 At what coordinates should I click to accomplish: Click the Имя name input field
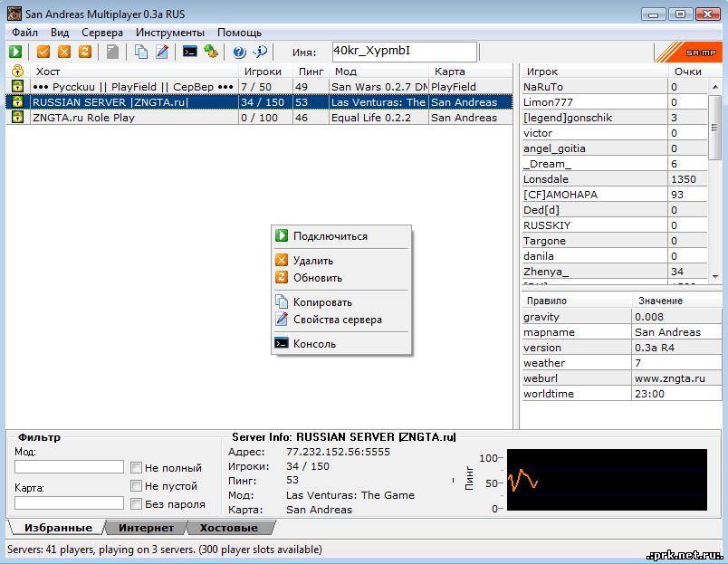405,52
